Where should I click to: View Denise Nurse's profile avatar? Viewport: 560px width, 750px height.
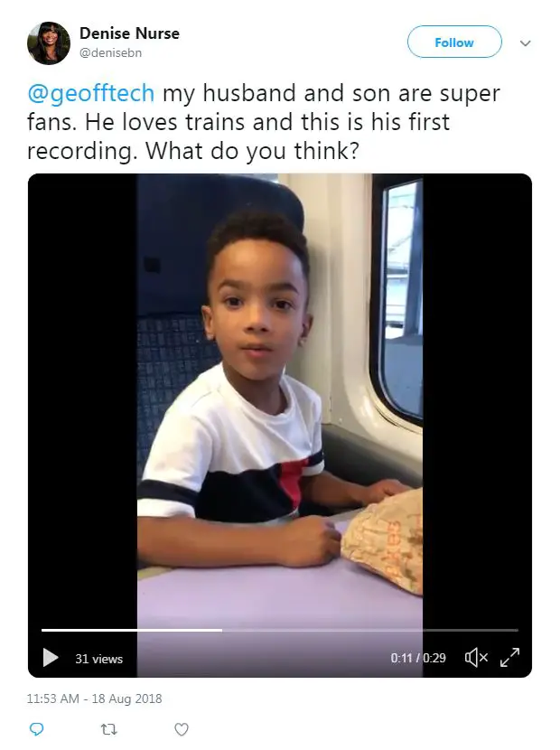coord(48,43)
